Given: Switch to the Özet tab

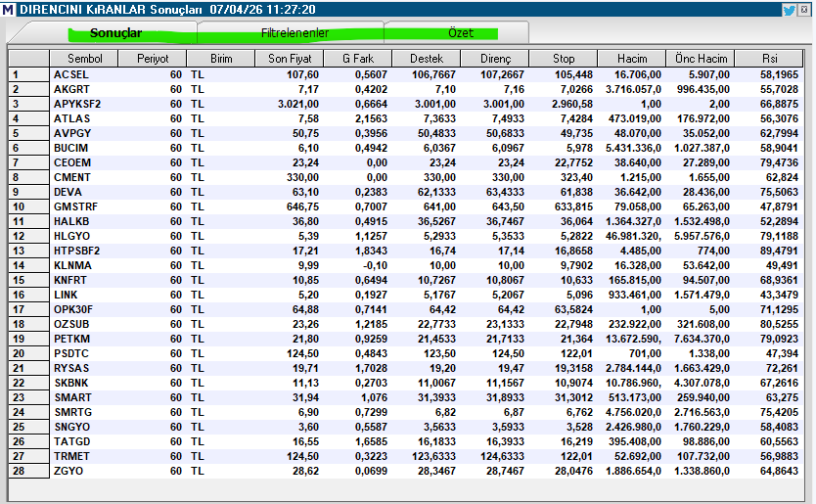Looking at the screenshot, I should point(461,33).
